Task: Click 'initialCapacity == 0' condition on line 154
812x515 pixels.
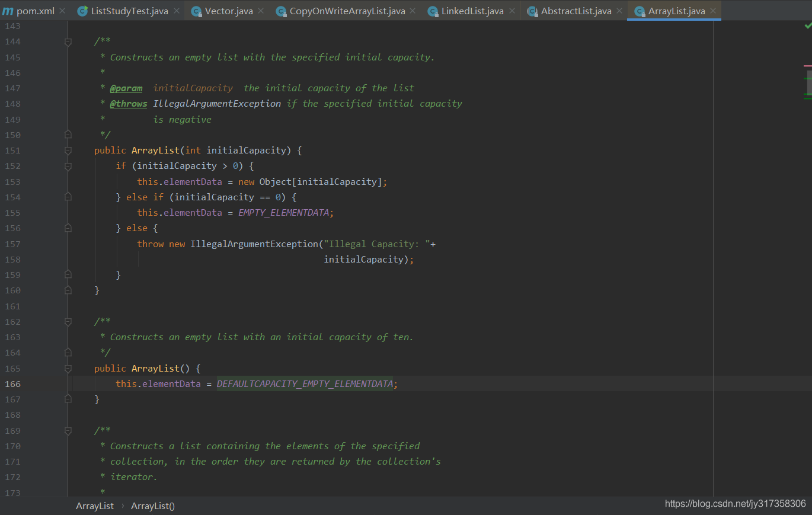Action: [228, 197]
